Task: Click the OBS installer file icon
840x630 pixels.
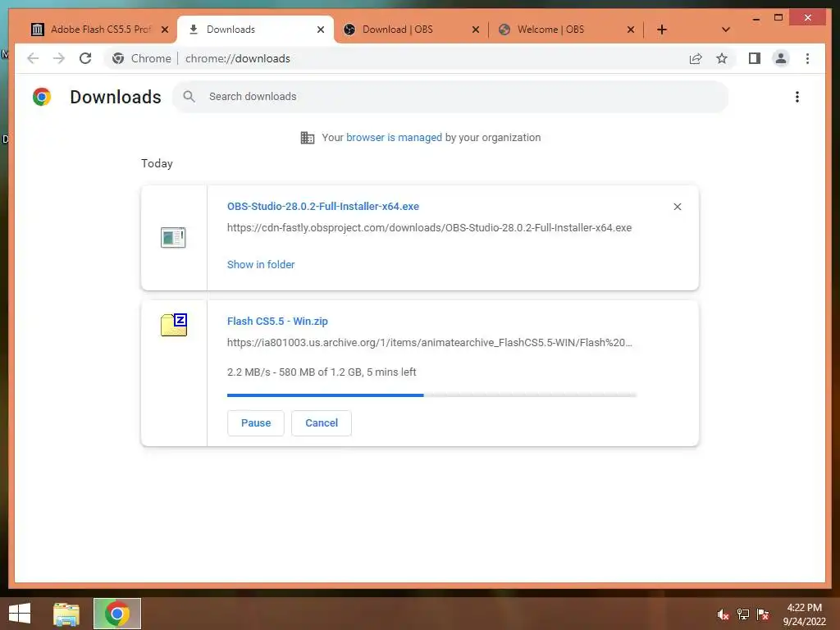Action: click(x=173, y=237)
